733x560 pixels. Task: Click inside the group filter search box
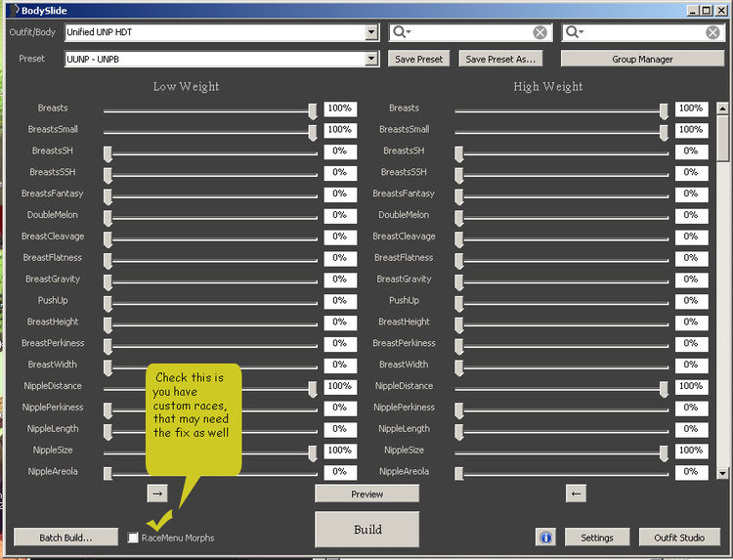(644, 32)
